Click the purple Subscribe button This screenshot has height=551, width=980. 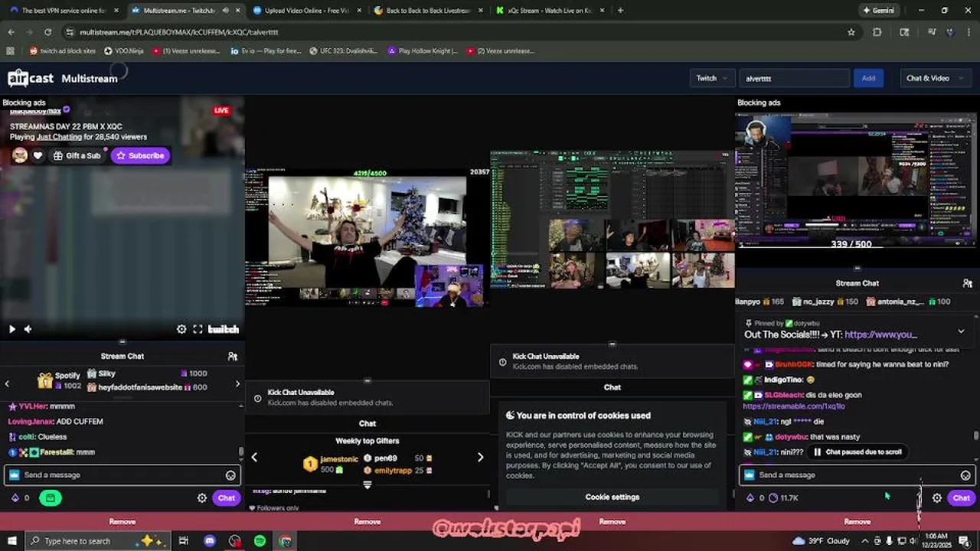[x=140, y=155]
